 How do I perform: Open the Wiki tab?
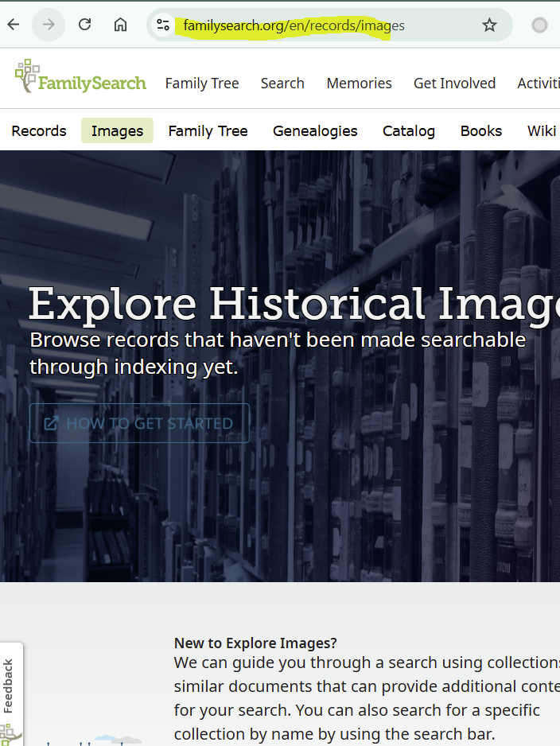542,131
